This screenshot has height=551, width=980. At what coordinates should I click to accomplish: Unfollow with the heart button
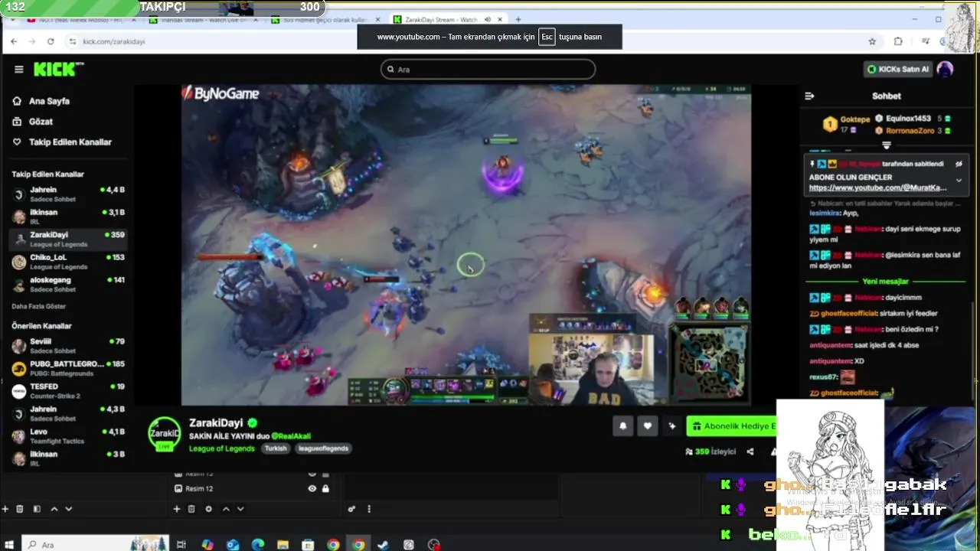pos(648,426)
